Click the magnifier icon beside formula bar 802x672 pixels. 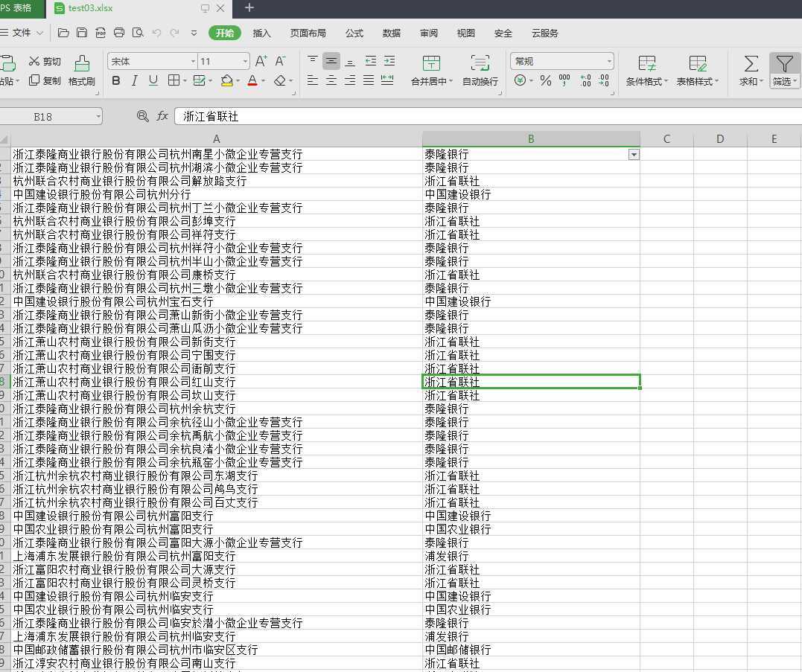click(x=143, y=116)
